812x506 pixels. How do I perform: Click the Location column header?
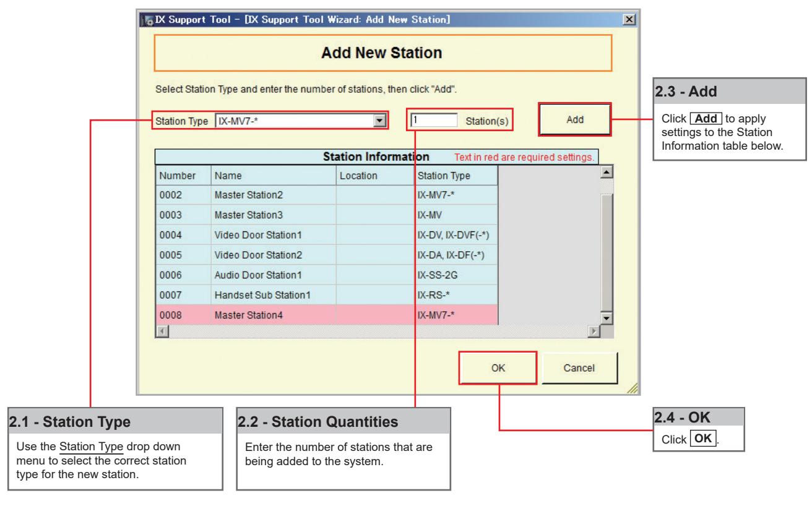click(x=376, y=176)
